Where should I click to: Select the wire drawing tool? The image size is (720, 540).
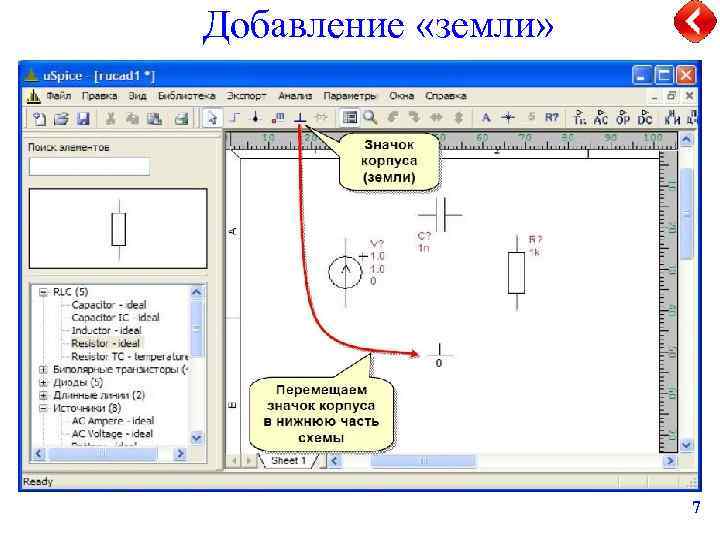click(x=234, y=118)
